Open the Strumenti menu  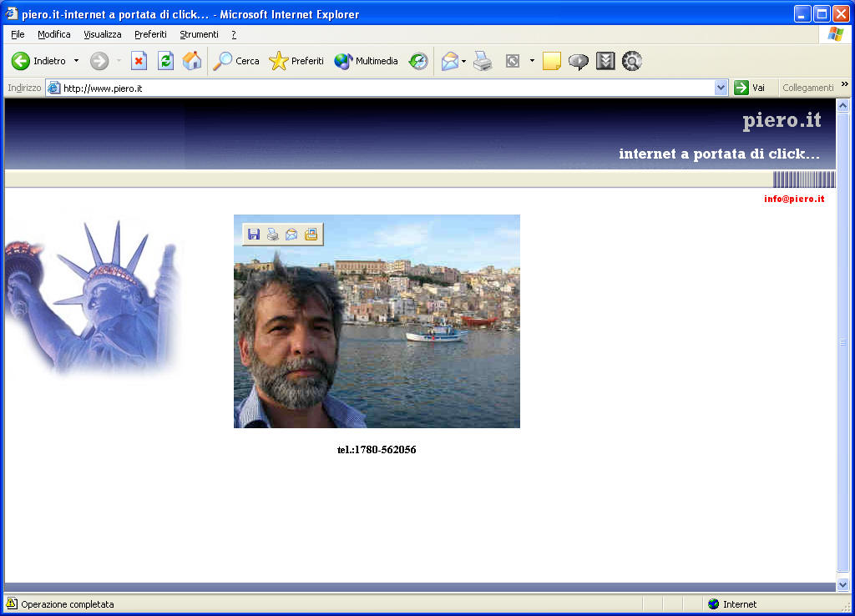coord(199,34)
